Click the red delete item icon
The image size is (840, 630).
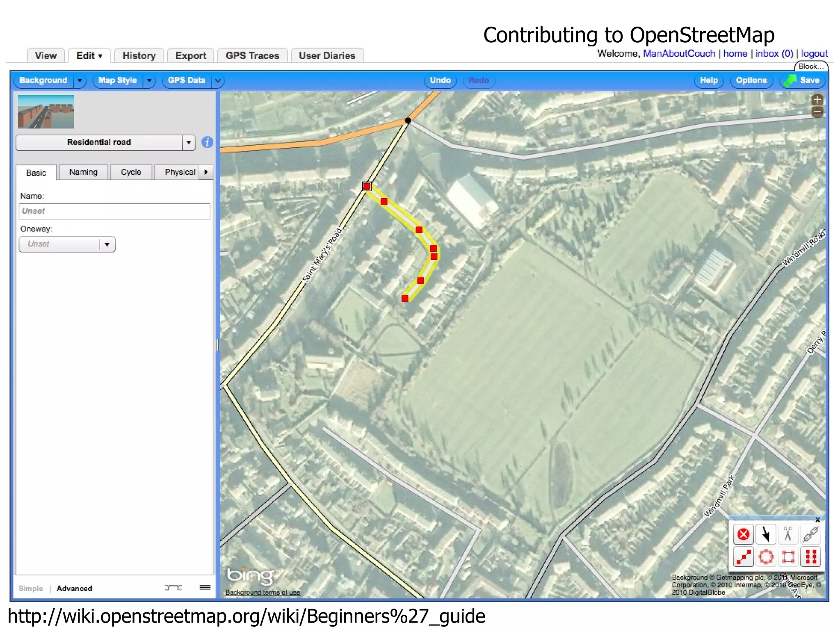coord(743,534)
